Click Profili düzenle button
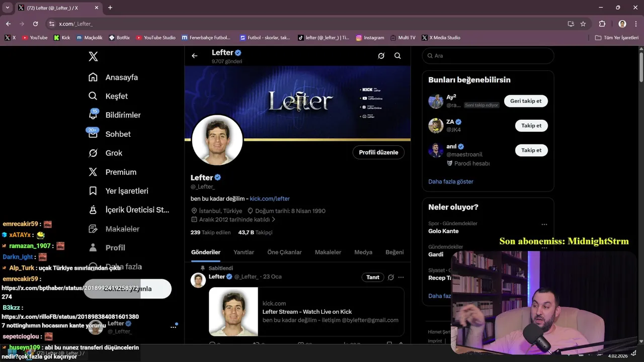Image resolution: width=644 pixels, height=362 pixels. [378, 152]
